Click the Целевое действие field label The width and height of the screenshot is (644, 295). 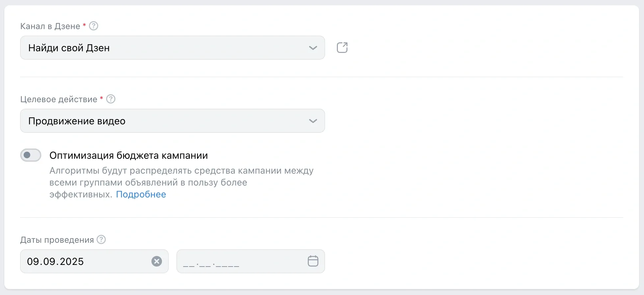click(59, 99)
